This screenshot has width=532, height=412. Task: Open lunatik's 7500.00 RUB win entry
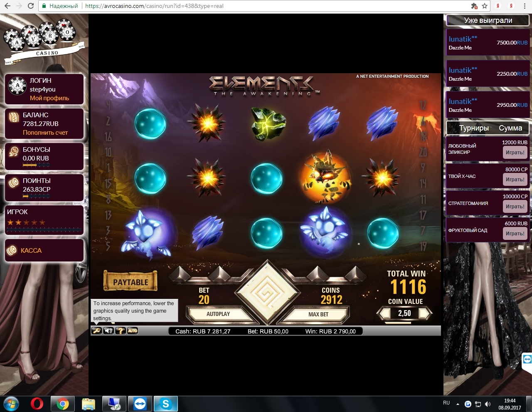[x=488, y=42]
